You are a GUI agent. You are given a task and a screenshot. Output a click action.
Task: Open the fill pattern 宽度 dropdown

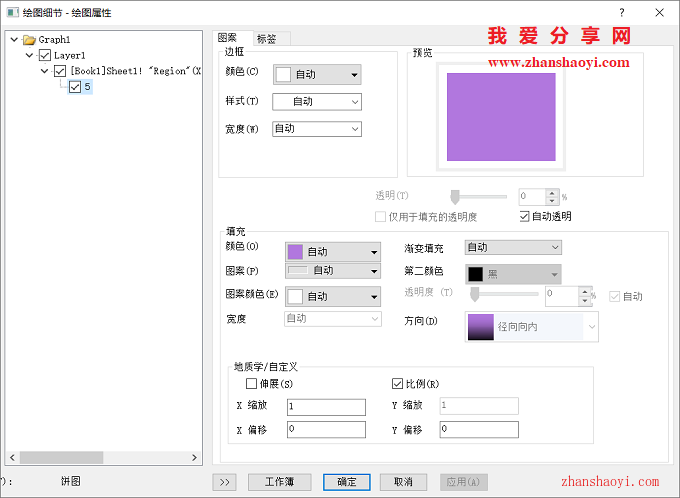(x=333, y=319)
